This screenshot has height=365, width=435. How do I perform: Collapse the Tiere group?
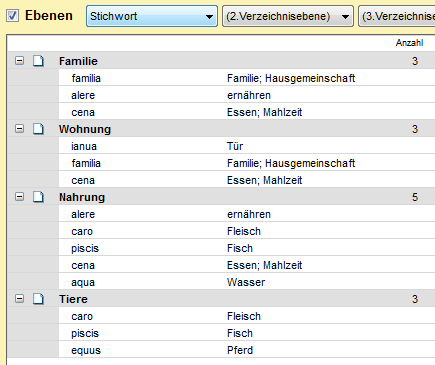pyautogui.click(x=20, y=299)
